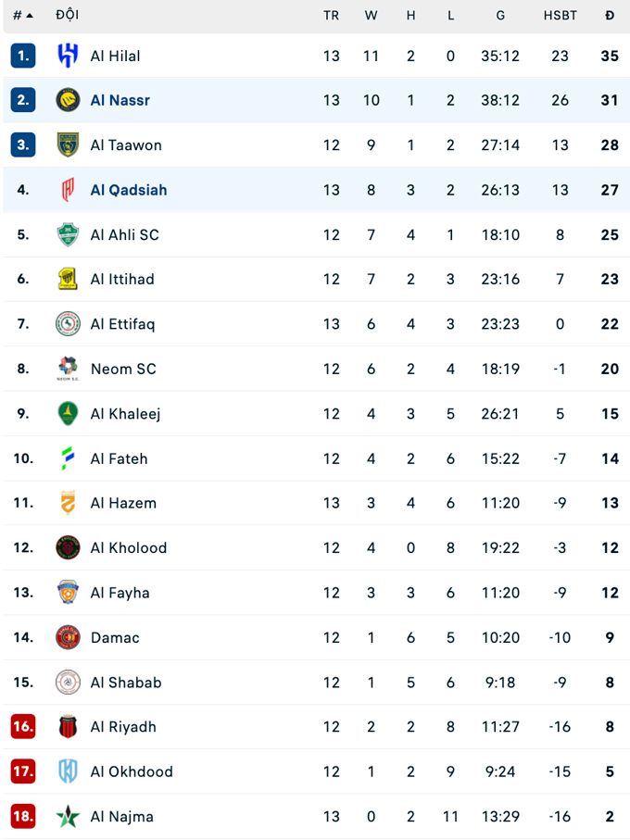This screenshot has height=840, width=630.
Task: Click the red rank 17 badge
Action: [x=23, y=771]
